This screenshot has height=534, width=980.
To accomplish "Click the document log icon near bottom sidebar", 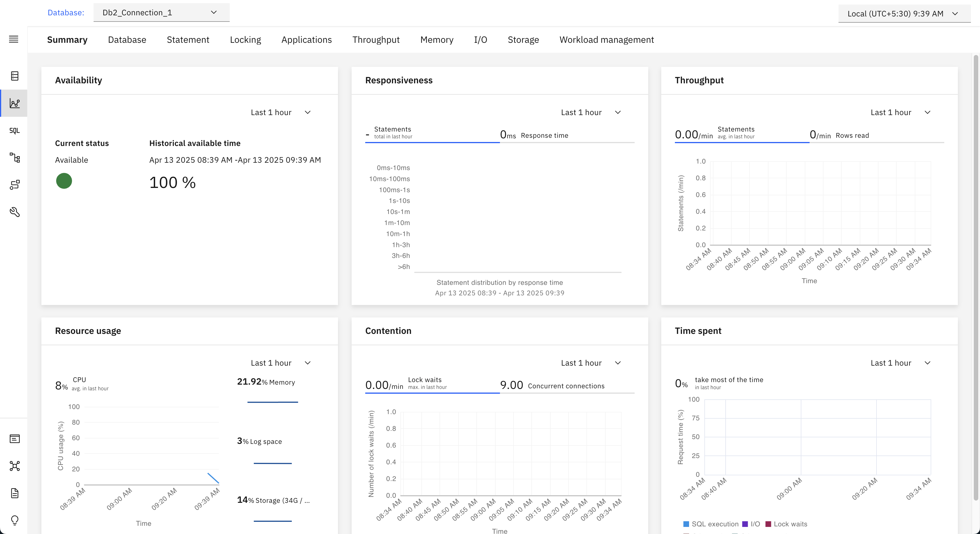I will coord(14,493).
